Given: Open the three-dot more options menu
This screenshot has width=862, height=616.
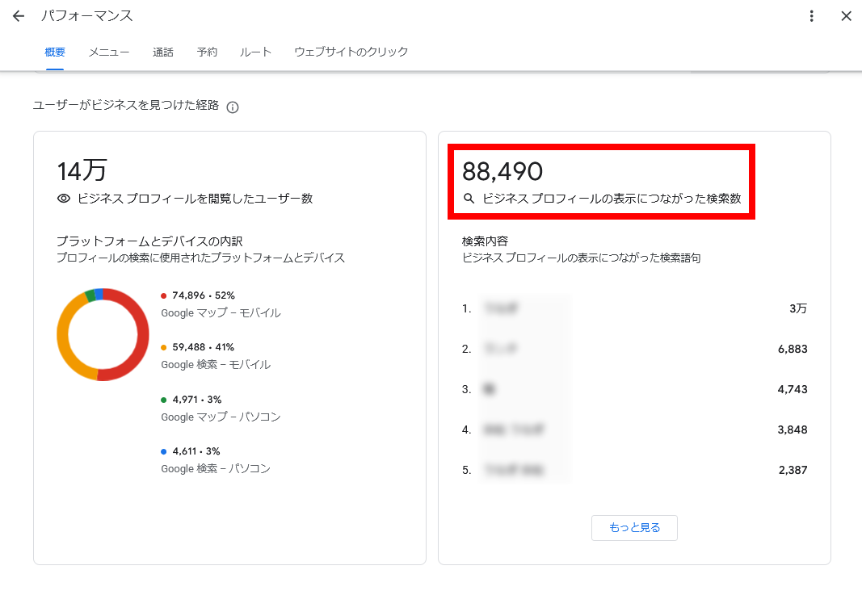Looking at the screenshot, I should [x=811, y=16].
